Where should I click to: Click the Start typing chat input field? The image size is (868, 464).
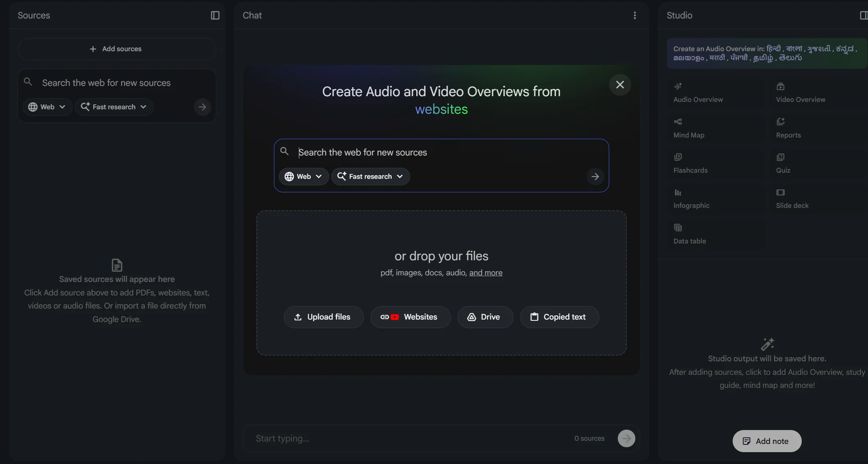tap(409, 439)
